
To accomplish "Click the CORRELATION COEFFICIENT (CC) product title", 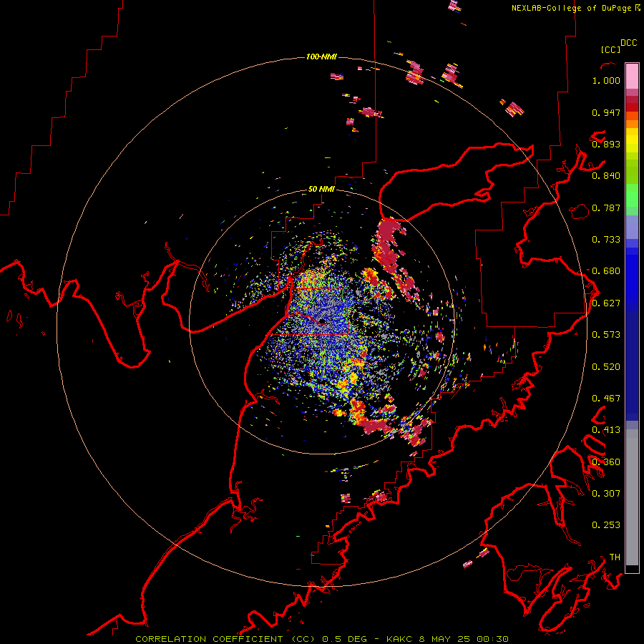I will tap(225, 639).
